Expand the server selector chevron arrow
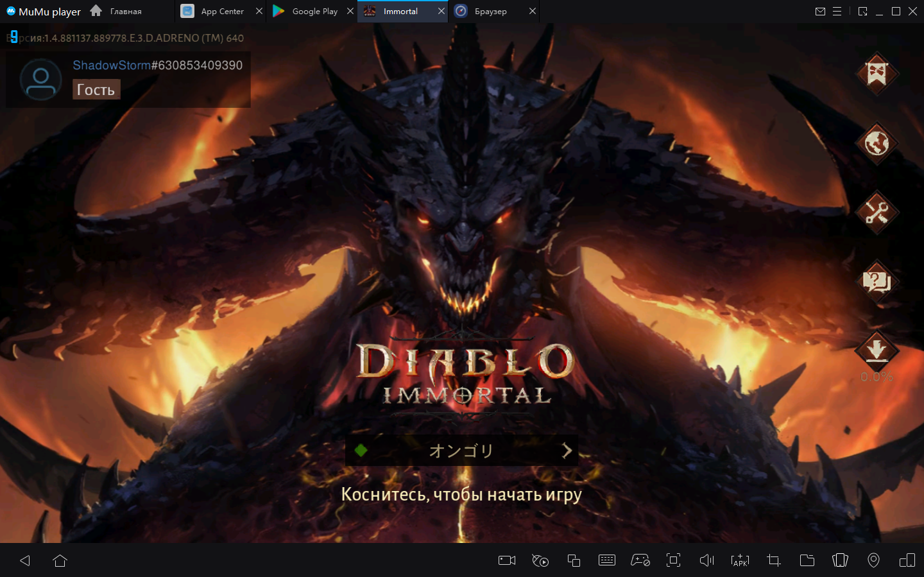This screenshot has width=924, height=577. click(567, 451)
